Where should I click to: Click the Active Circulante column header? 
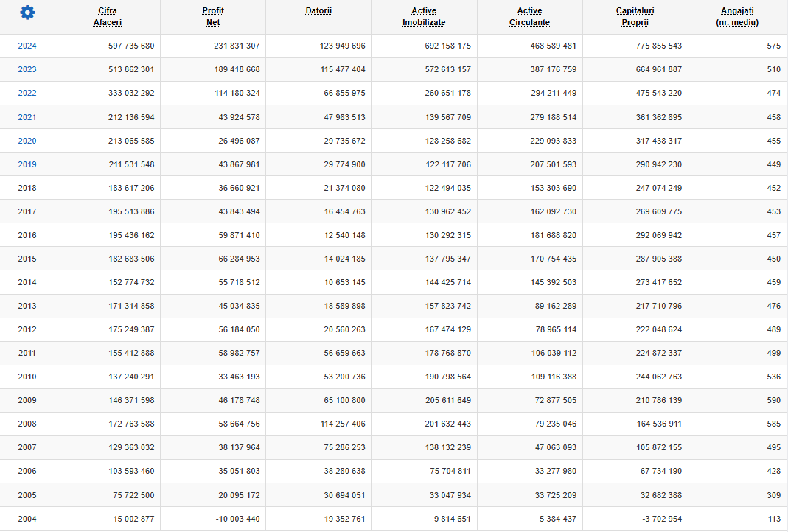tap(530, 16)
